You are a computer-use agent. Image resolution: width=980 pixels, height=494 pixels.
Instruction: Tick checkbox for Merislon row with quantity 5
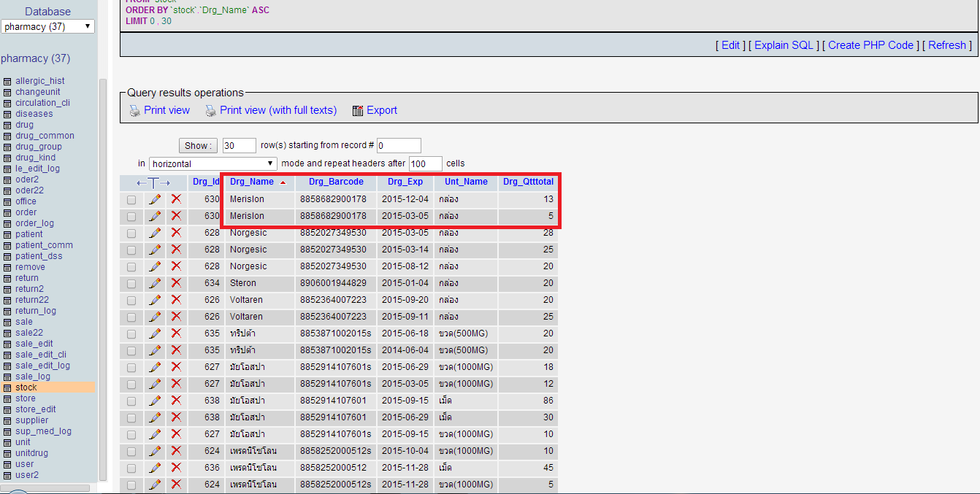point(131,216)
